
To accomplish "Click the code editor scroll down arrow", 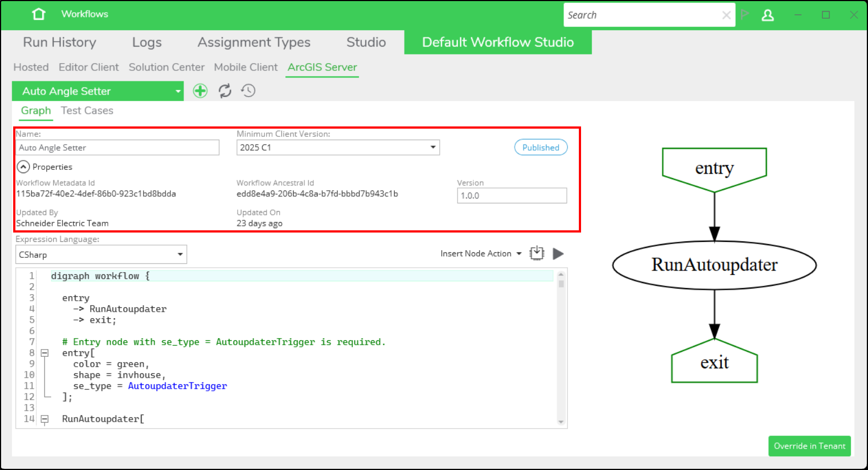I will [x=561, y=422].
